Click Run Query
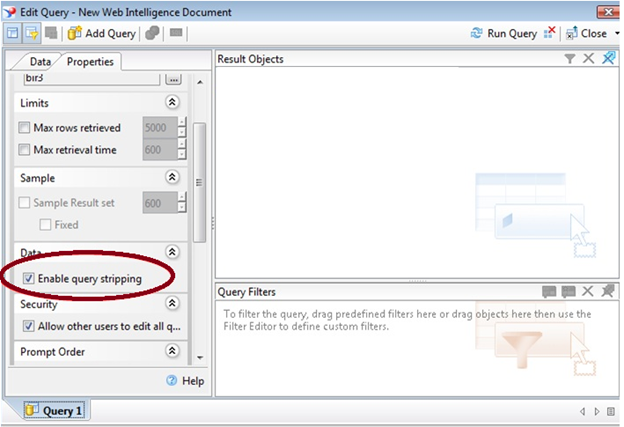This screenshot has width=624, height=427. pyautogui.click(x=504, y=33)
